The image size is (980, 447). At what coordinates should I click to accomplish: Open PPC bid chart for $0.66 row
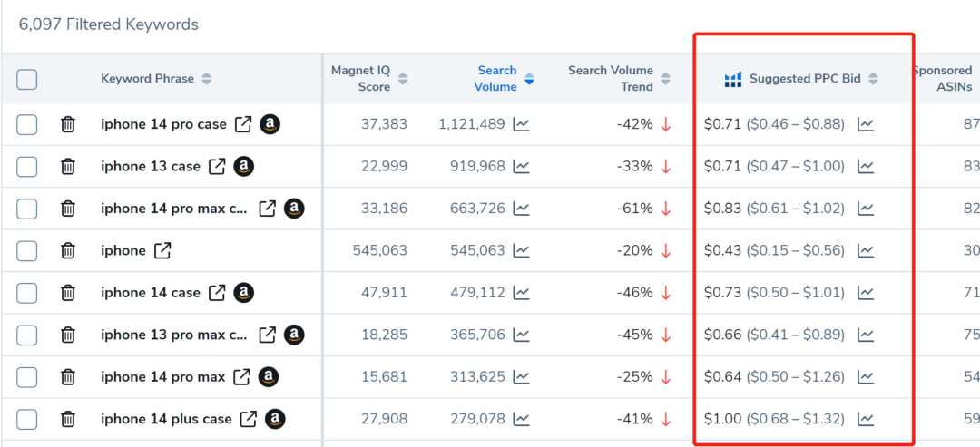coord(866,335)
